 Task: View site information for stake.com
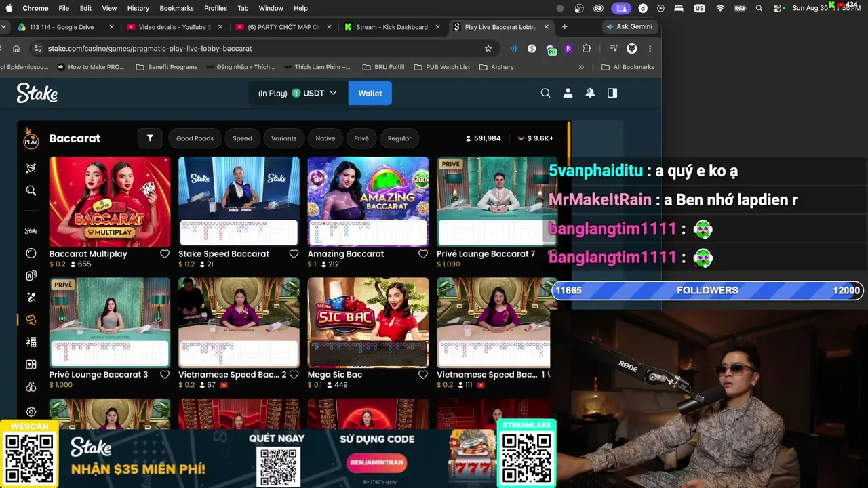point(37,49)
